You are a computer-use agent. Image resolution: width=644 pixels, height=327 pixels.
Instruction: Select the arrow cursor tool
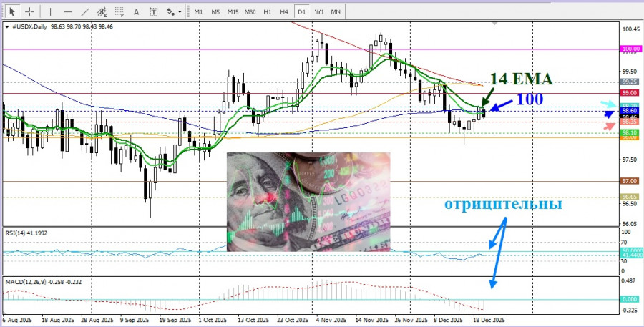[12, 12]
